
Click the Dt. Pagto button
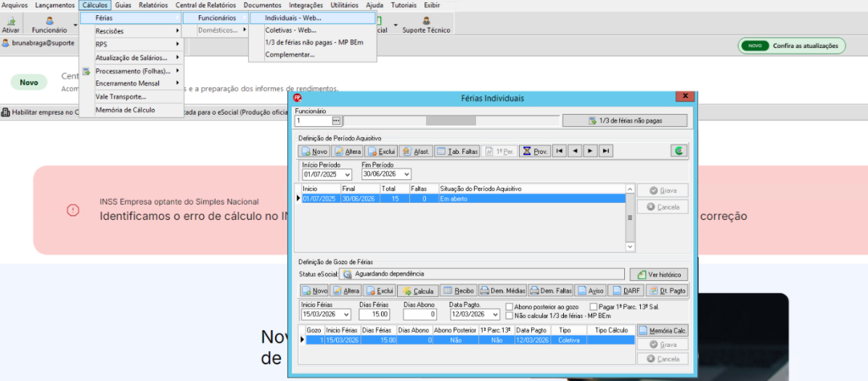667,291
